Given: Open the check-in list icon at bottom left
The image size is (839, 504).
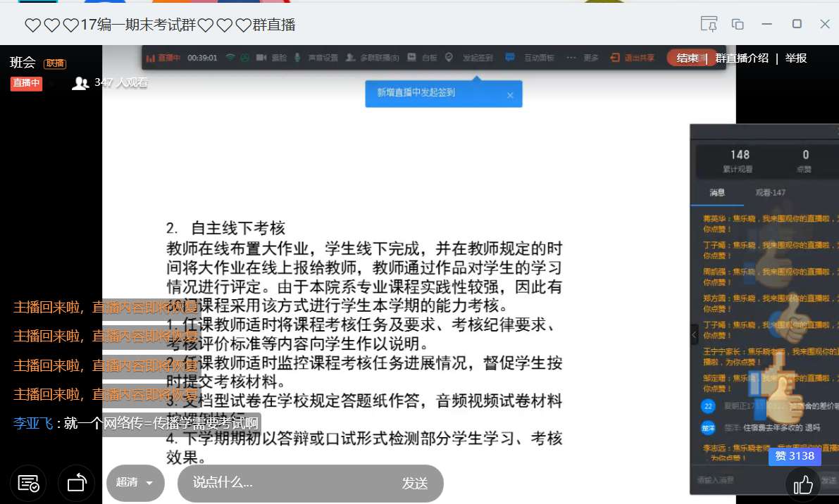Looking at the screenshot, I should pos(28,484).
